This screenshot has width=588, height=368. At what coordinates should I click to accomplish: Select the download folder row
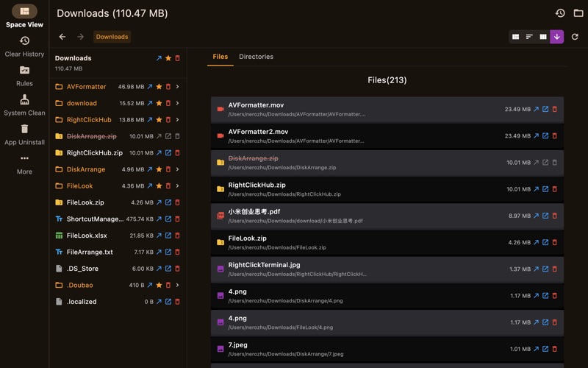[x=118, y=103]
